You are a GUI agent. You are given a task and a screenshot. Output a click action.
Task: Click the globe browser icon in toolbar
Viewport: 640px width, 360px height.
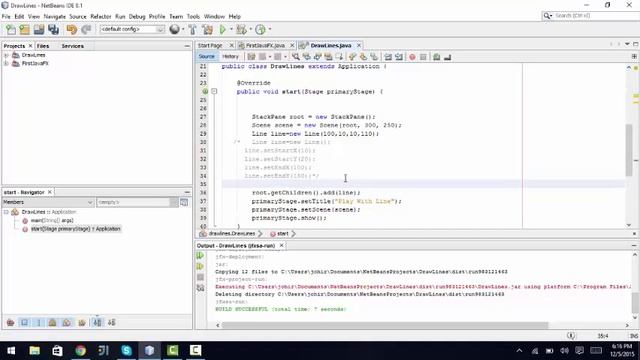(174, 29)
